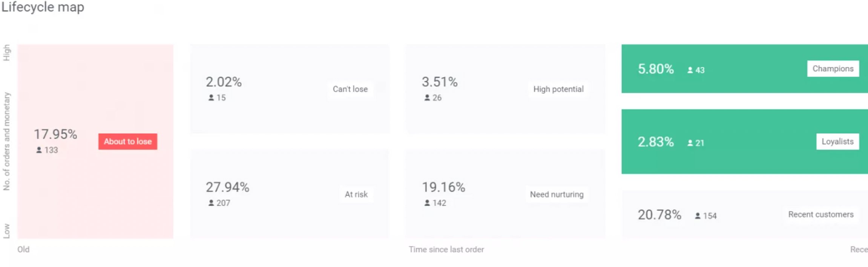The width and height of the screenshot is (868, 267).
Task: Click the person icon next to 142
Action: coord(427,203)
